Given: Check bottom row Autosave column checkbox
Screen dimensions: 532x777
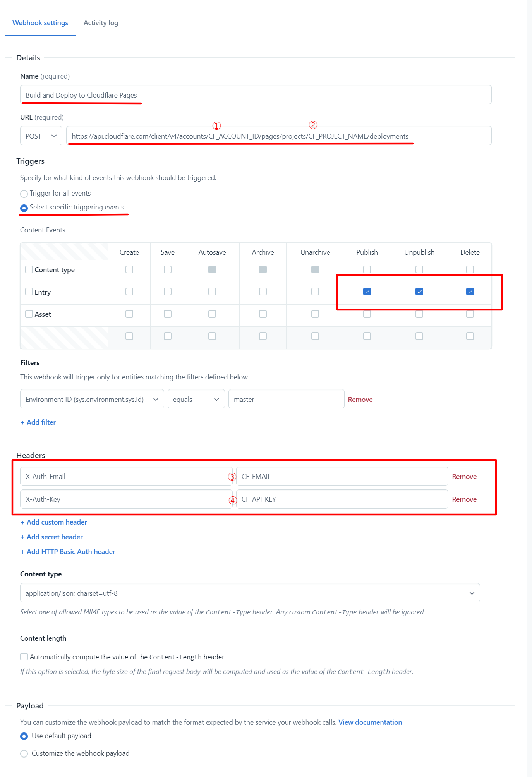Looking at the screenshot, I should click(212, 336).
